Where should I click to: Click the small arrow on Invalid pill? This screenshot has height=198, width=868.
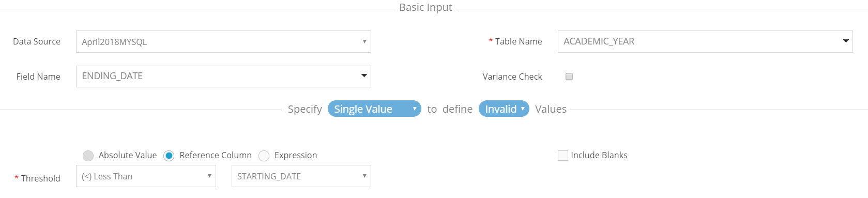tap(523, 109)
